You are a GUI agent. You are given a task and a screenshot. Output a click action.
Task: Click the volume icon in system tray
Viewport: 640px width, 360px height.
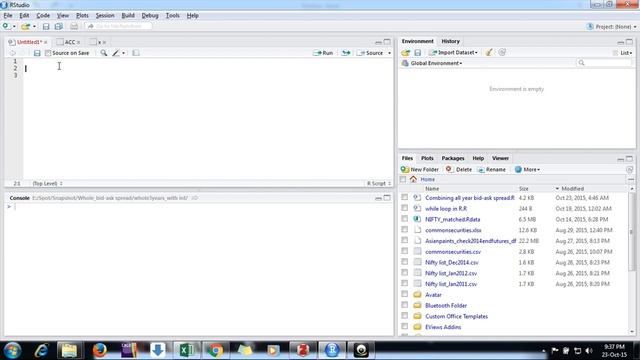click(589, 351)
